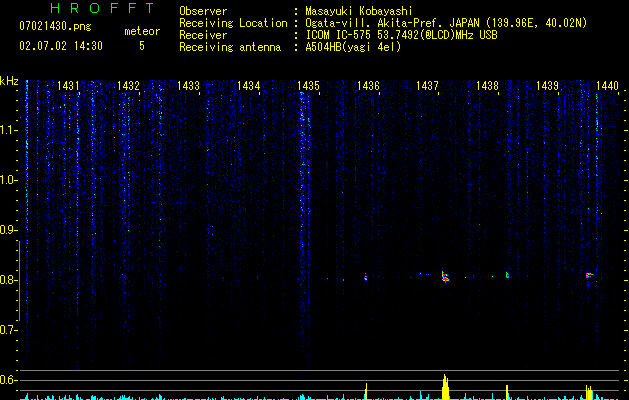Image resolution: width=629 pixels, height=400 pixels.
Task: Click the 0.6 frequency axis label
Action: tap(8, 380)
